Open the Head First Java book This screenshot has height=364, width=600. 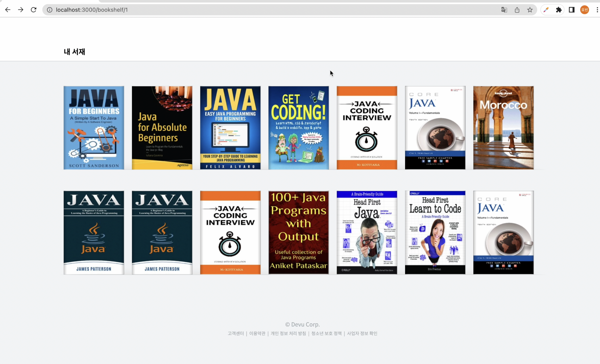pos(367,233)
